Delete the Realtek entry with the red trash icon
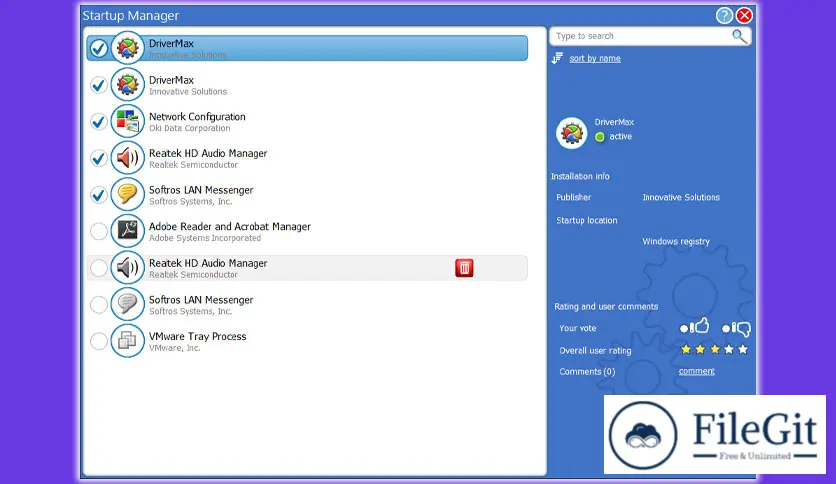The image size is (836, 484). click(464, 268)
